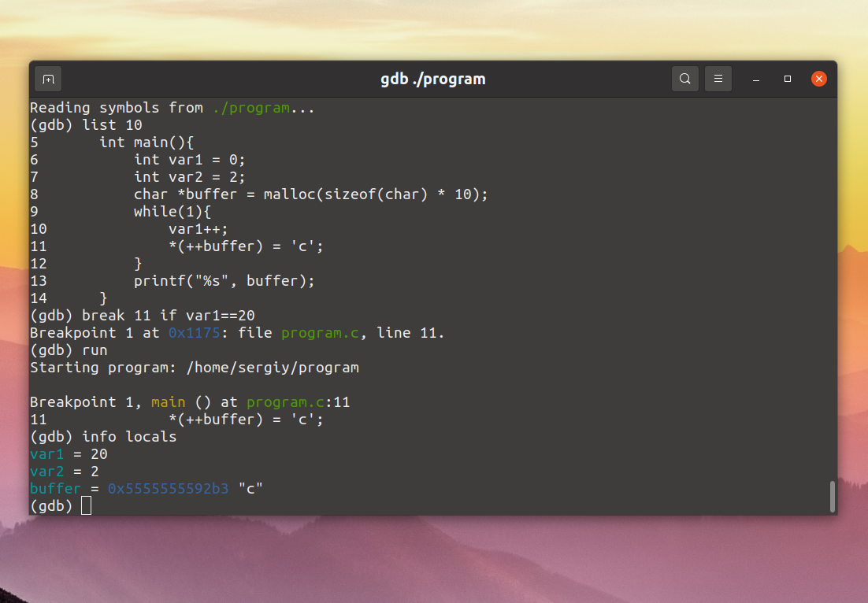Click the terminal scrollbar handle
This screenshot has height=603, width=868.
832,496
